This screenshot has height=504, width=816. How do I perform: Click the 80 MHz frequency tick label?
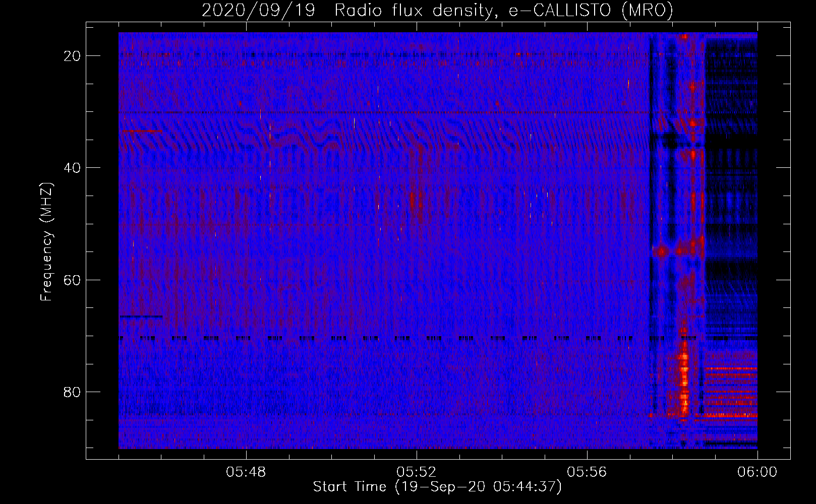72,392
